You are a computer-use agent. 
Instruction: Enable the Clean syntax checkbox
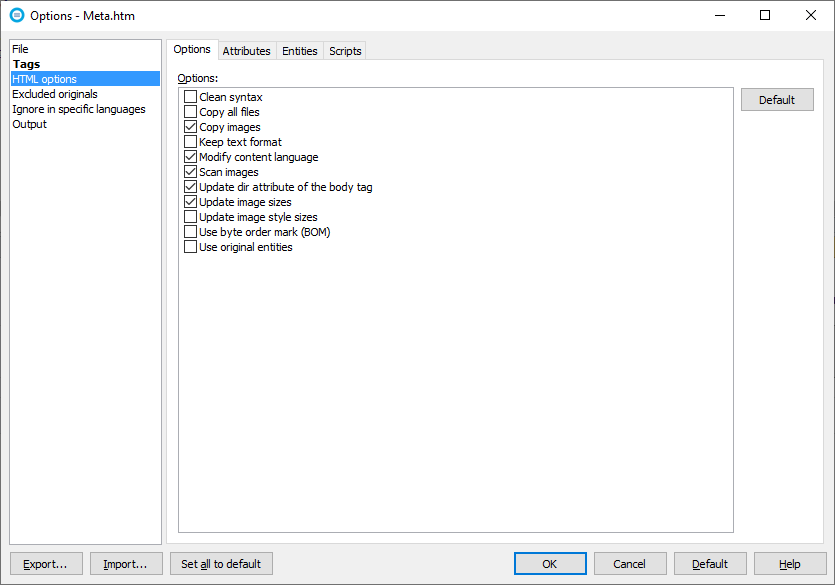(x=190, y=97)
